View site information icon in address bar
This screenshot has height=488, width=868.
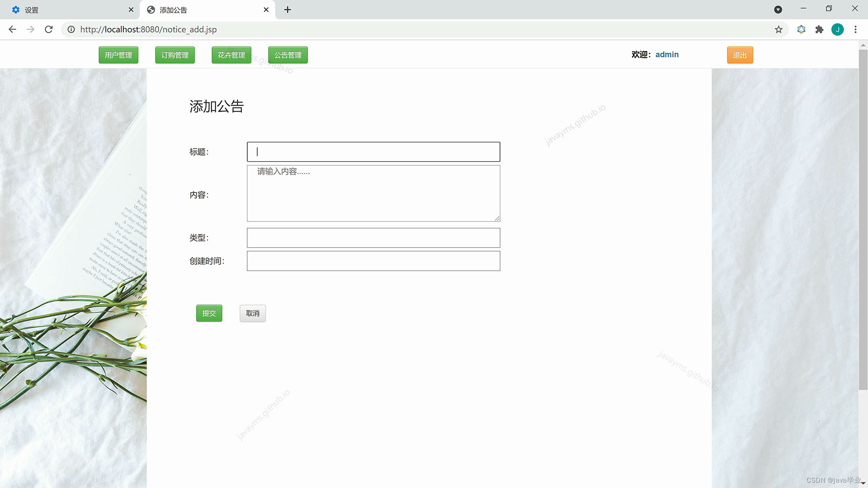tap(71, 29)
